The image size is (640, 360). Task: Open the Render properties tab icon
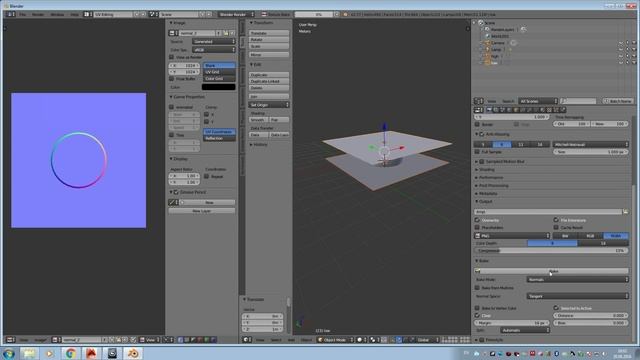(489, 110)
